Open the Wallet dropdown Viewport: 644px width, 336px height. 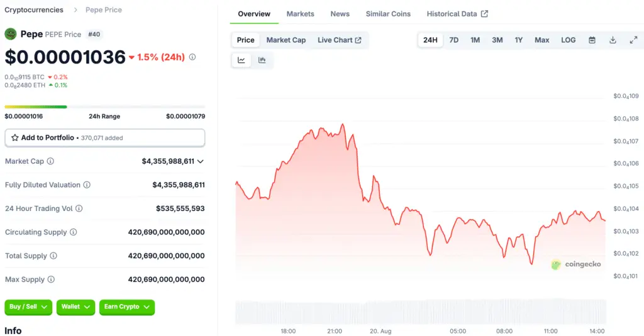pyautogui.click(x=75, y=307)
